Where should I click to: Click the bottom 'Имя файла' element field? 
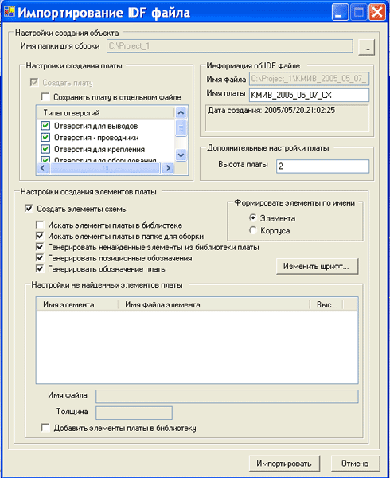coord(227,396)
